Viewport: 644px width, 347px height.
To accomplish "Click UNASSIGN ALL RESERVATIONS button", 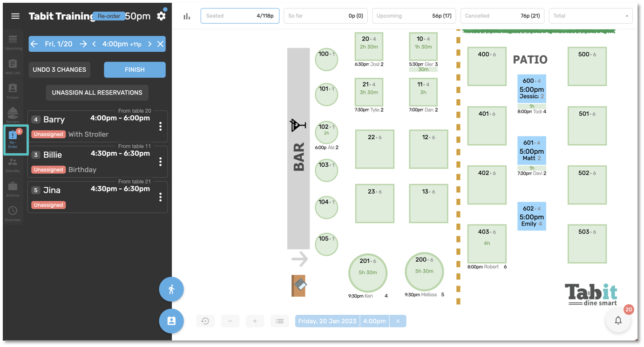I will click(x=97, y=93).
